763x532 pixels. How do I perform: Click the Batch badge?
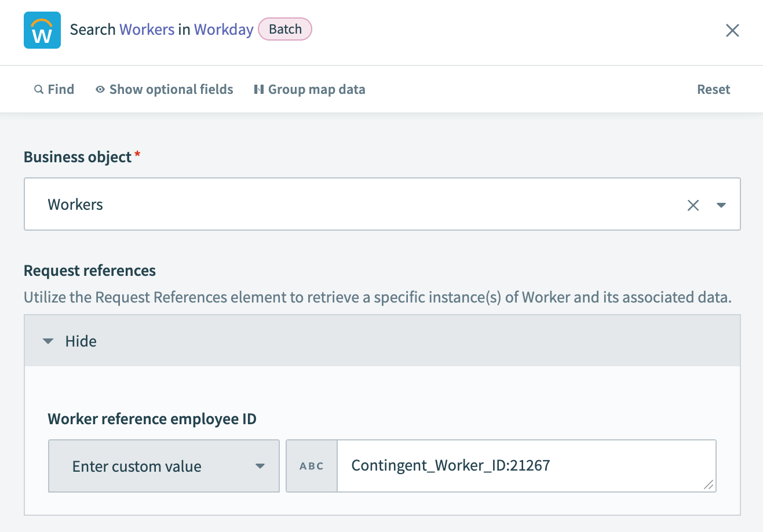pyautogui.click(x=284, y=29)
